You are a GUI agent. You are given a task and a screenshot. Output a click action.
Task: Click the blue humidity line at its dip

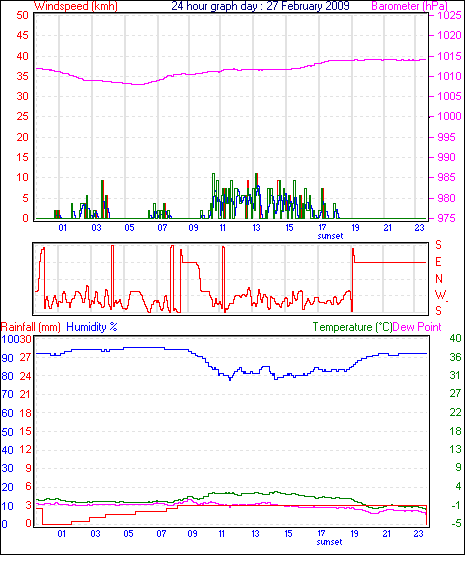pos(230,379)
